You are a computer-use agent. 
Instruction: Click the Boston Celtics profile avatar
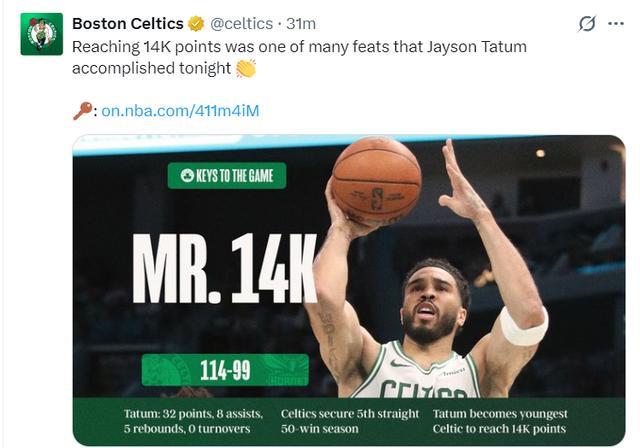41,34
